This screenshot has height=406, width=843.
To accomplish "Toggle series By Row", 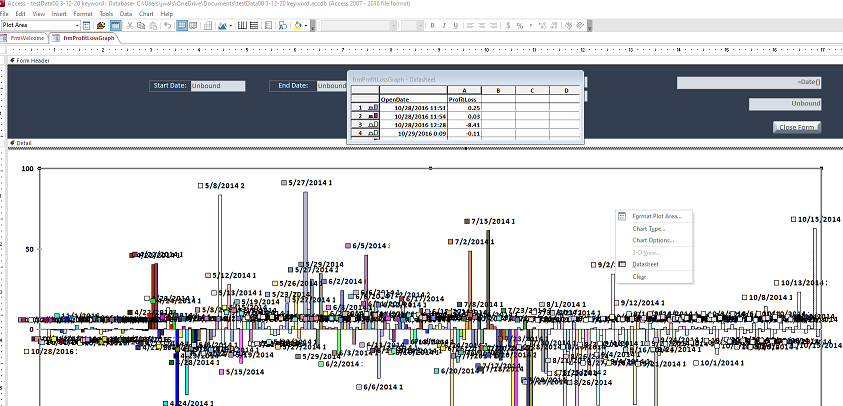I will click(x=182, y=25).
